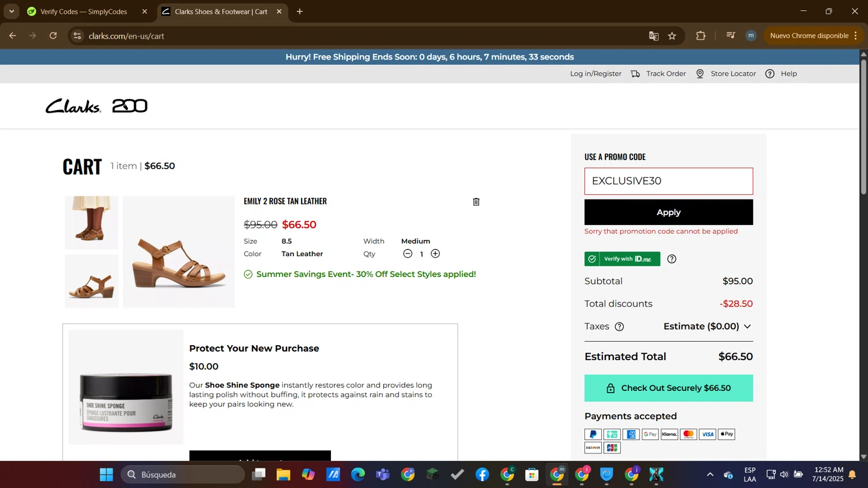Open Microsoft Edge from the taskbar
868x488 pixels.
click(x=358, y=475)
